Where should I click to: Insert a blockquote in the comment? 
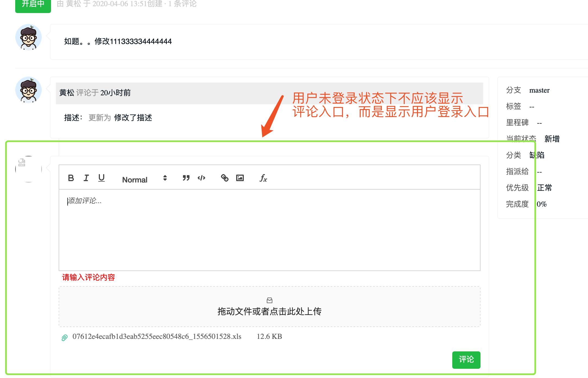tap(186, 178)
